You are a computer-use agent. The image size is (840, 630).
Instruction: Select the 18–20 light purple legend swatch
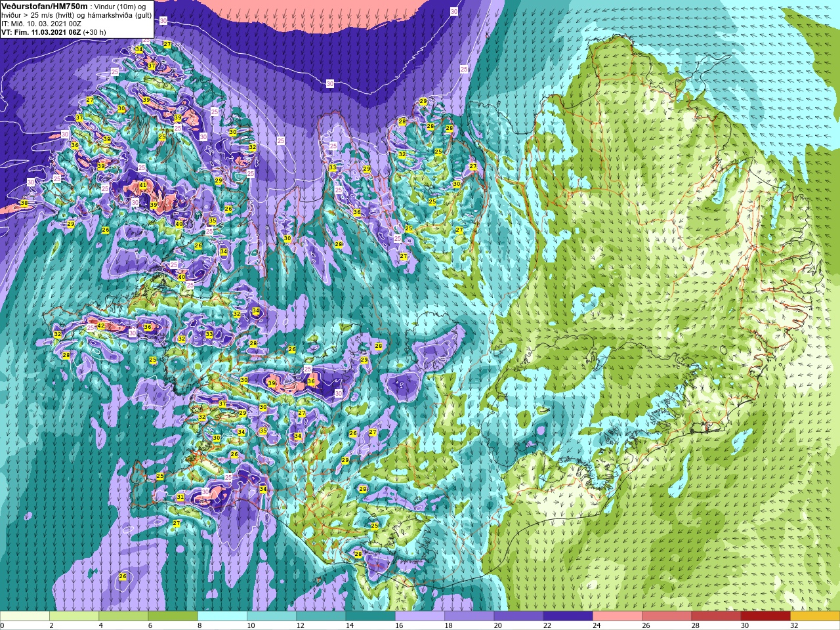click(x=469, y=616)
